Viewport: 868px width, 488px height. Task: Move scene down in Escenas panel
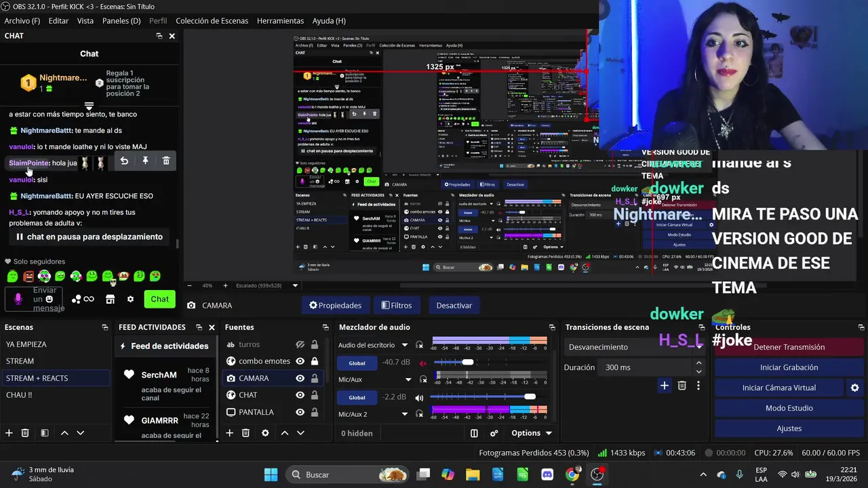[x=80, y=432]
